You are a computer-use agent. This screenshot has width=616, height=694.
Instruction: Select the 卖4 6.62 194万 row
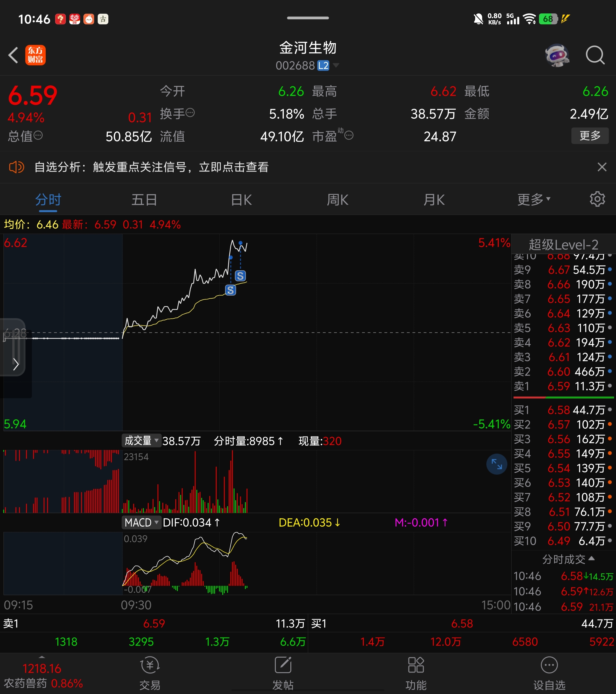coord(563,342)
